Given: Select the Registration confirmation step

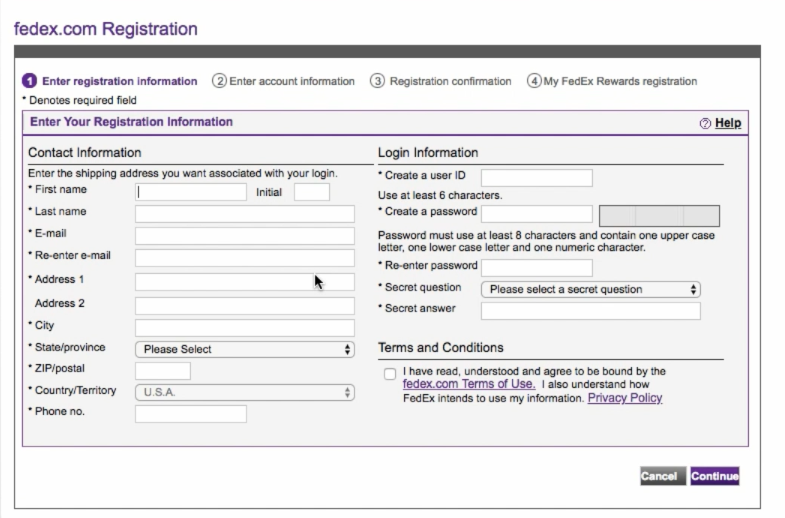Looking at the screenshot, I should point(451,81).
